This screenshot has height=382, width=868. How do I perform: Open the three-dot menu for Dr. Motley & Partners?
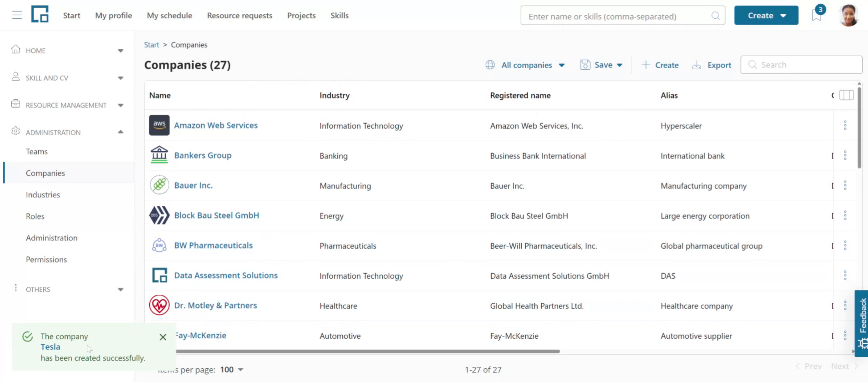pos(845,305)
